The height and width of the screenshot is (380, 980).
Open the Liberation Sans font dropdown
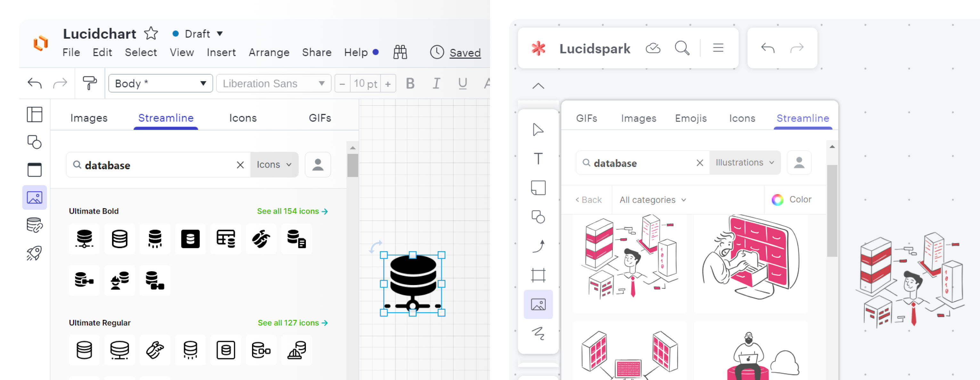(274, 83)
